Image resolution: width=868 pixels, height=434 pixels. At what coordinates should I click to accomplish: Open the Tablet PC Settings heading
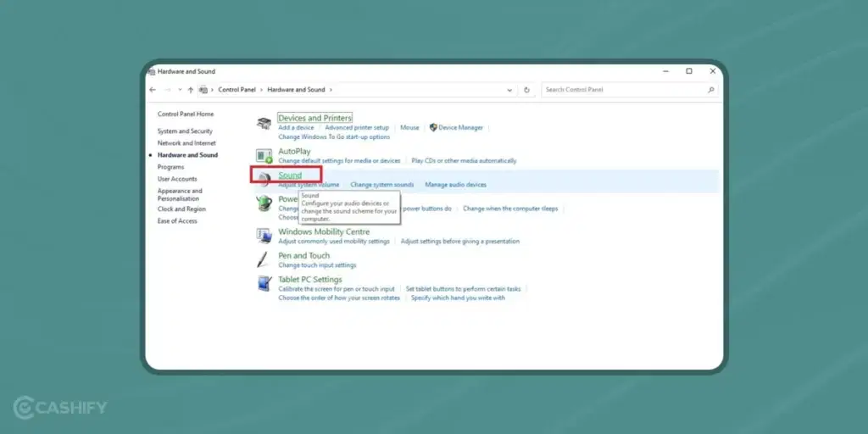click(x=310, y=280)
